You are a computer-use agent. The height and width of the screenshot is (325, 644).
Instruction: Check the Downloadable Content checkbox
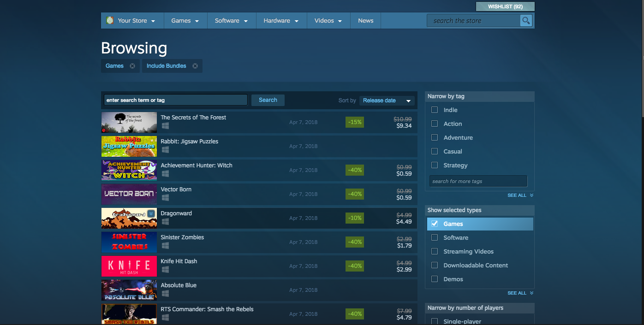point(434,265)
